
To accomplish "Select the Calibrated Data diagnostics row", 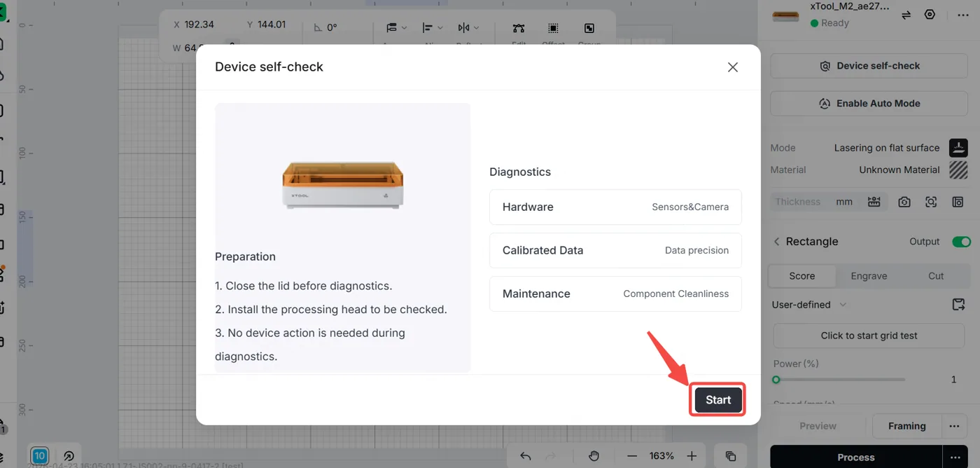I will (x=615, y=250).
